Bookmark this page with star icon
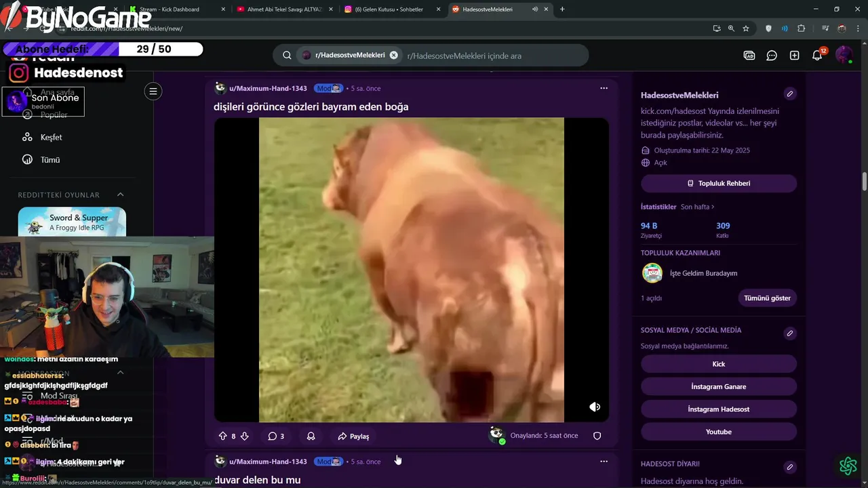 (746, 28)
